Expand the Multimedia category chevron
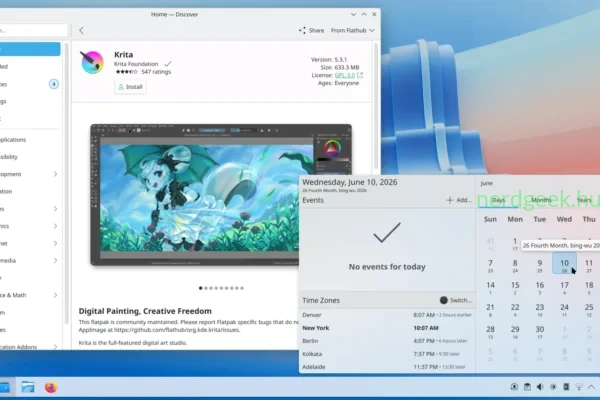Image resolution: width=600 pixels, height=400 pixels. (x=55, y=261)
